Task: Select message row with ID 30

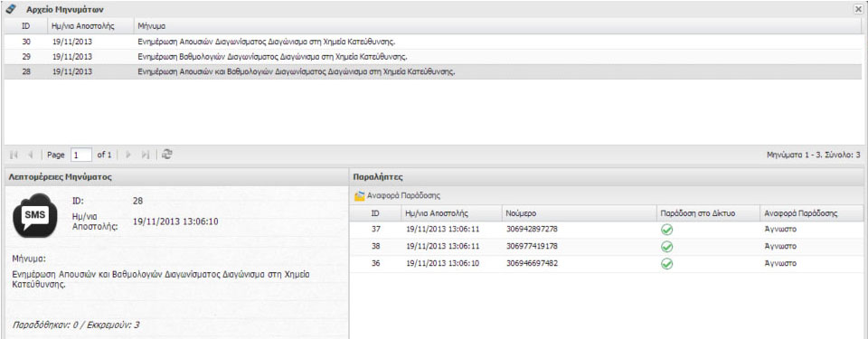Action: [433, 42]
